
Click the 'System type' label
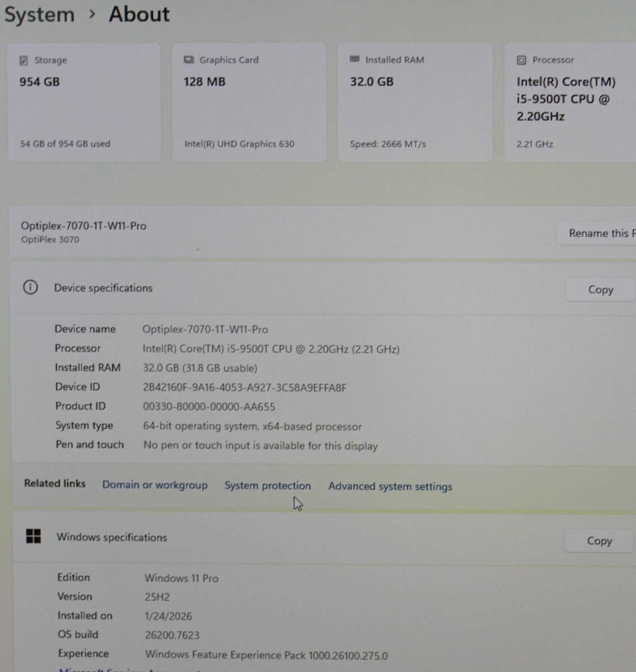pyautogui.click(x=84, y=425)
